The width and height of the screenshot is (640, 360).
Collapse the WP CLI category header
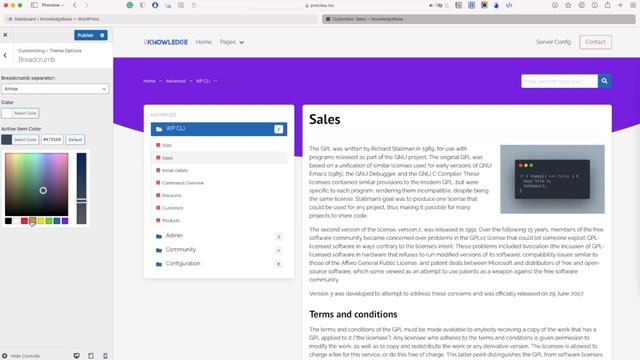(x=219, y=129)
